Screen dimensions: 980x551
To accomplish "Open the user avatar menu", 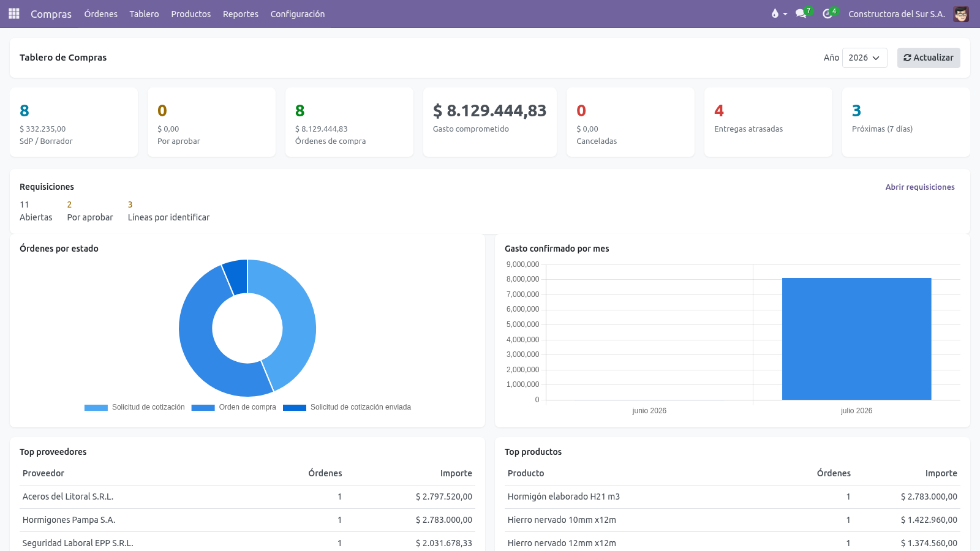I will pos(960,13).
